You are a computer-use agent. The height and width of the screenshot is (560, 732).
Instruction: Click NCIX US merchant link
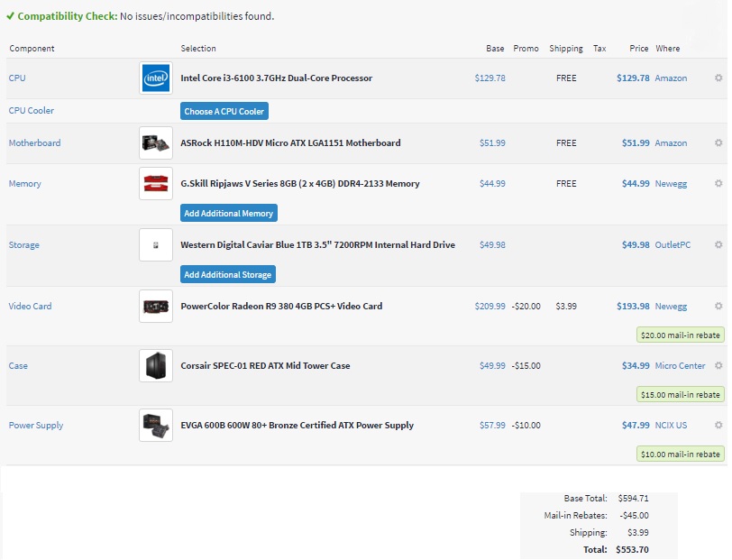click(671, 425)
